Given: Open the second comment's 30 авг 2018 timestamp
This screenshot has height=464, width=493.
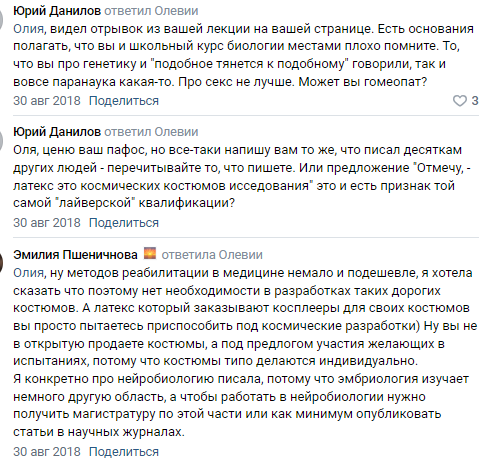Looking at the screenshot, I should pos(47,223).
